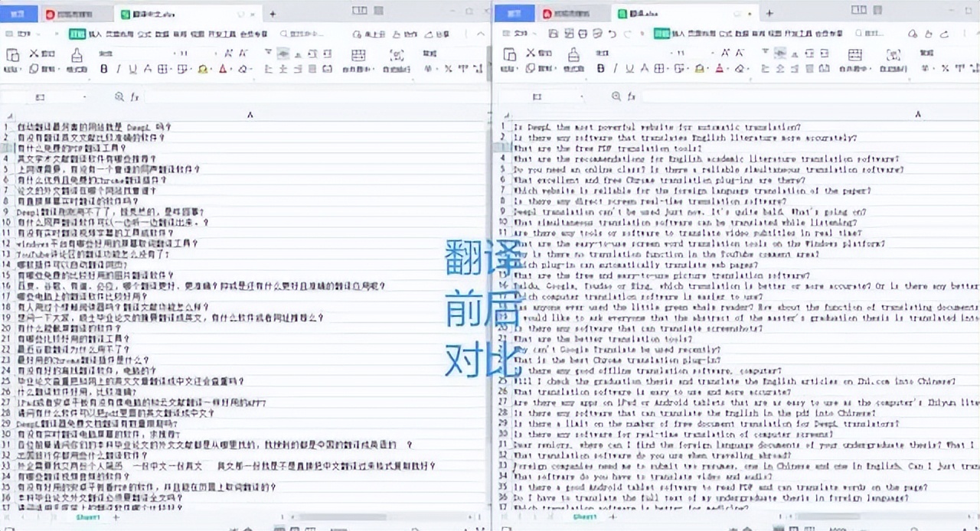980x531 pixels.
Task: Open Borders tool in English sheet window
Action: pyautogui.click(x=660, y=69)
